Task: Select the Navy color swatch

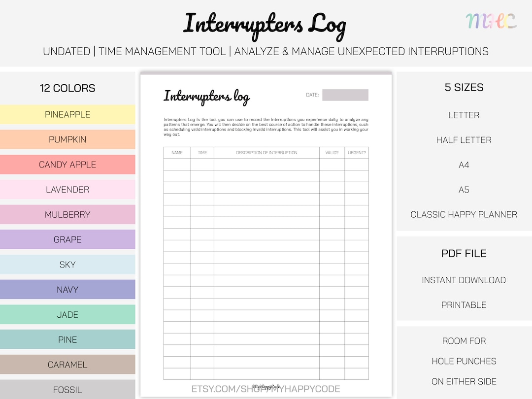Action: pos(67,290)
